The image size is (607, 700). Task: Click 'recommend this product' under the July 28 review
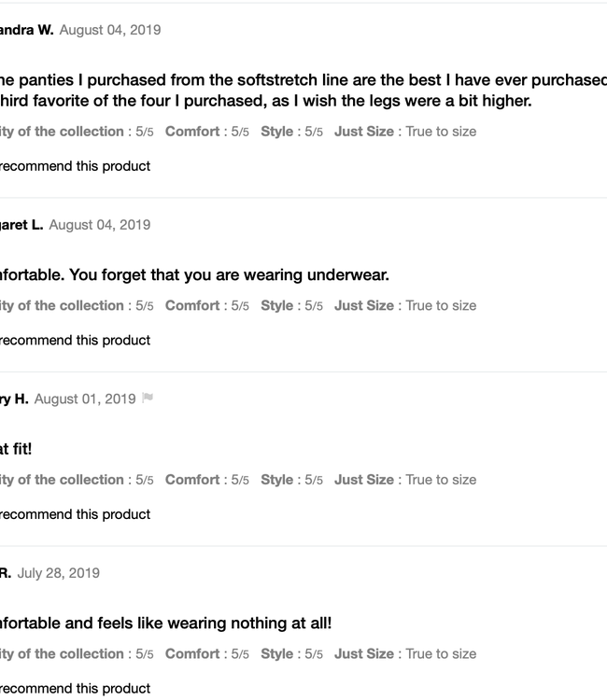tap(75, 689)
